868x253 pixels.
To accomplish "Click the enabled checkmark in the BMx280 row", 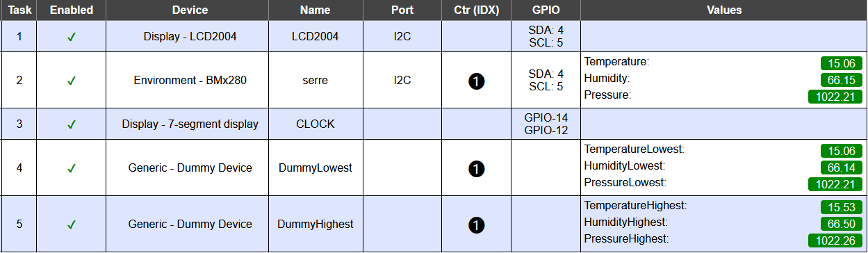I will [x=71, y=81].
